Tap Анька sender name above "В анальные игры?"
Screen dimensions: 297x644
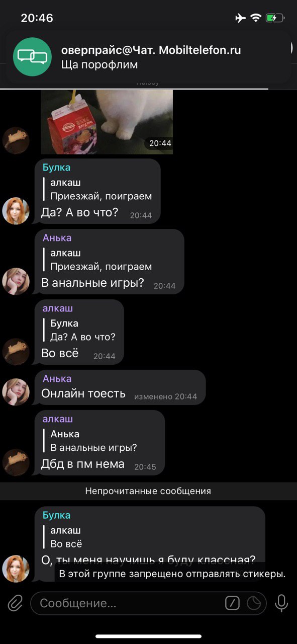pyautogui.click(x=57, y=238)
